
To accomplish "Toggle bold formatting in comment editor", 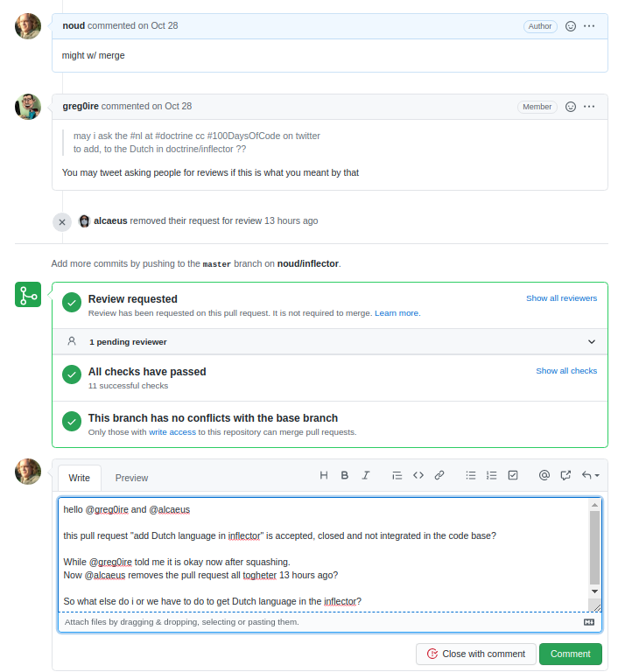I will tap(344, 475).
